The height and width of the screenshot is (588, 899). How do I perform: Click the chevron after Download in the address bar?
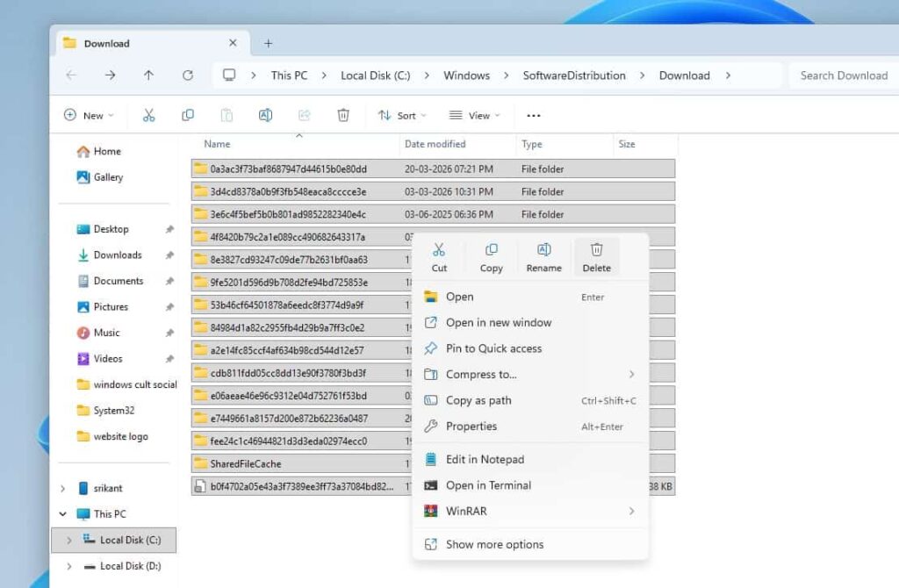tap(728, 75)
